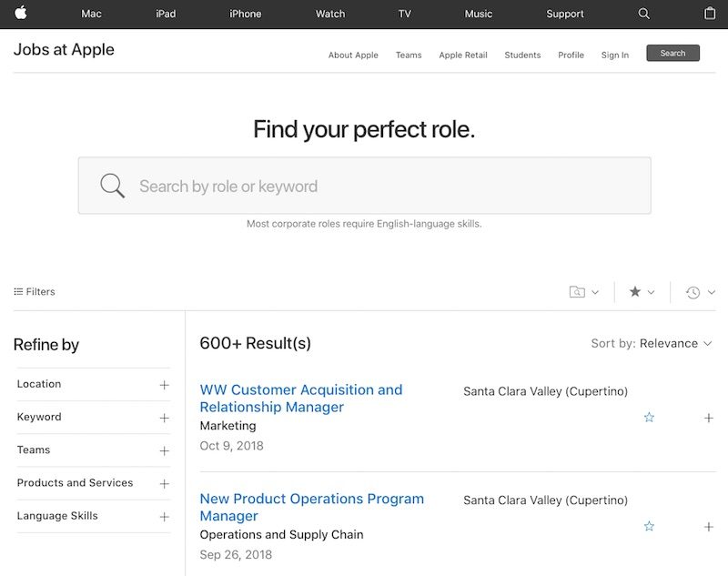Viewport: 728px width, 576px height.
Task: Open the shopping bag icon
Action: [710, 14]
